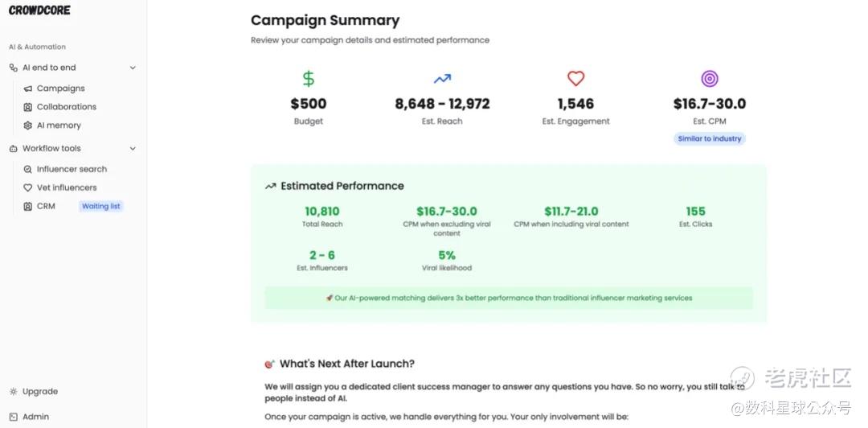The width and height of the screenshot is (868, 428).
Task: Collapse the Workflow tools chevron
Action: click(133, 149)
